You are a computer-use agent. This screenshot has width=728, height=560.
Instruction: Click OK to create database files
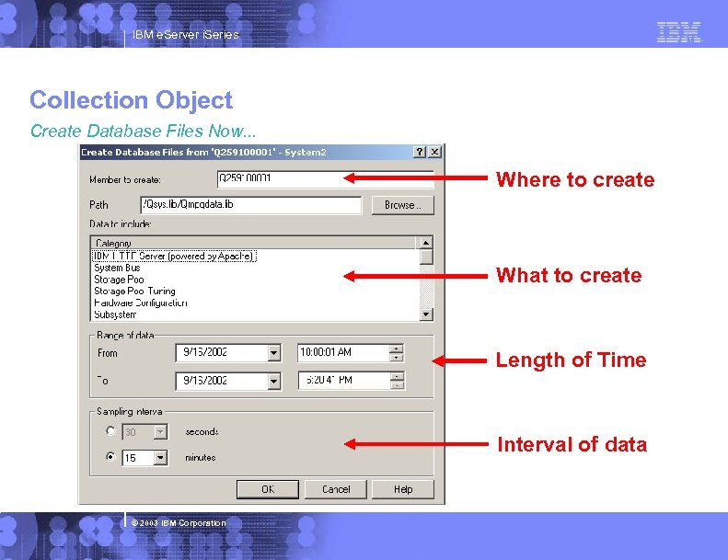(268, 489)
